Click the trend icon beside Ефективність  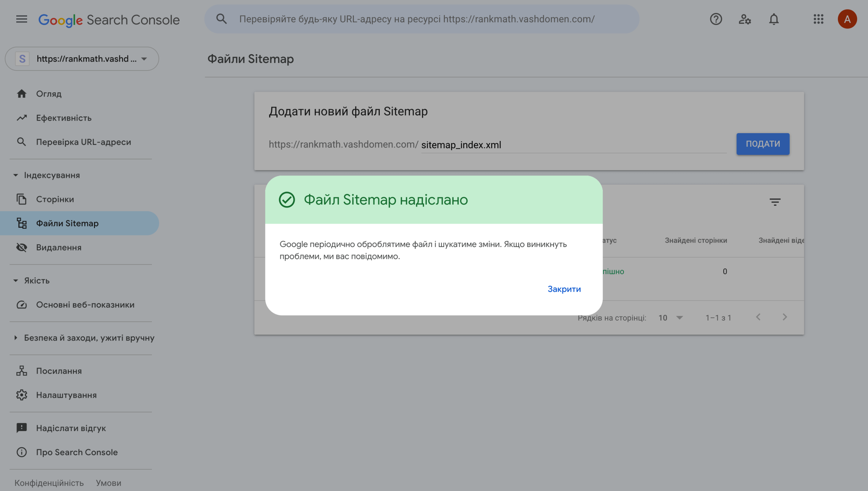(22, 118)
